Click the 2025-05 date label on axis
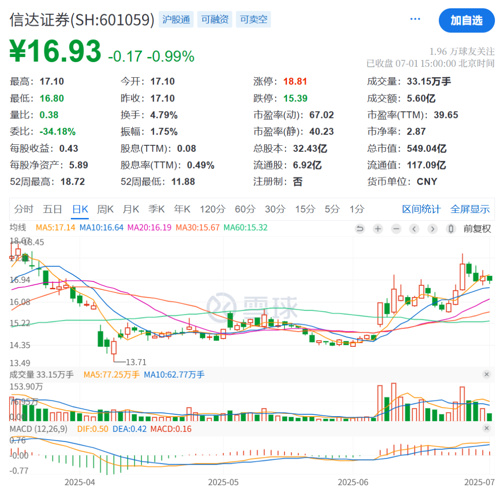Viewport: 500px width, 493px height. [x=223, y=482]
